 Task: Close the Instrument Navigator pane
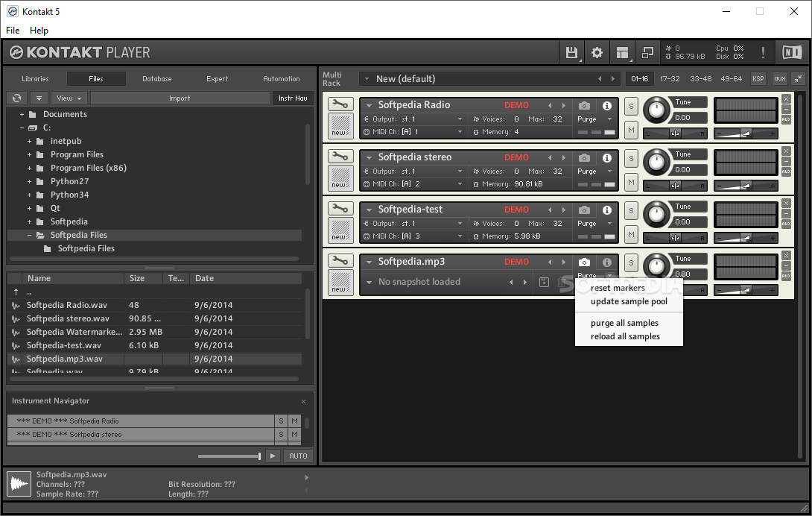pyautogui.click(x=303, y=401)
